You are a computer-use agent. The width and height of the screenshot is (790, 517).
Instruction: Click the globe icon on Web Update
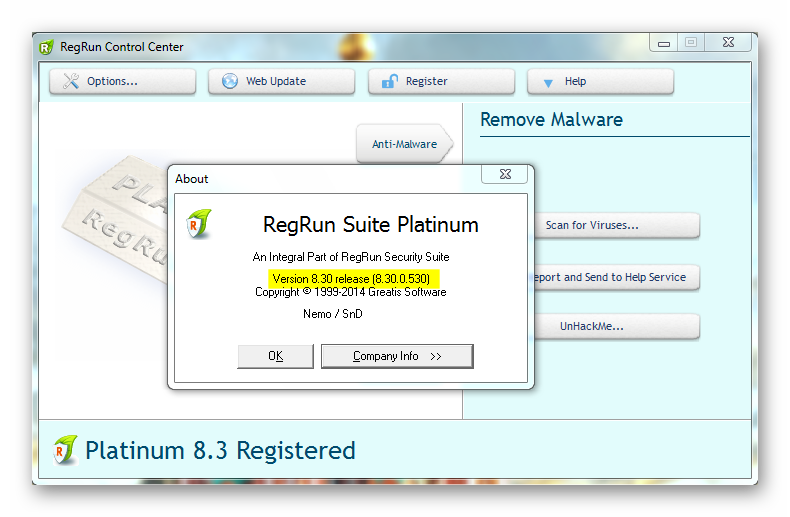(x=230, y=81)
